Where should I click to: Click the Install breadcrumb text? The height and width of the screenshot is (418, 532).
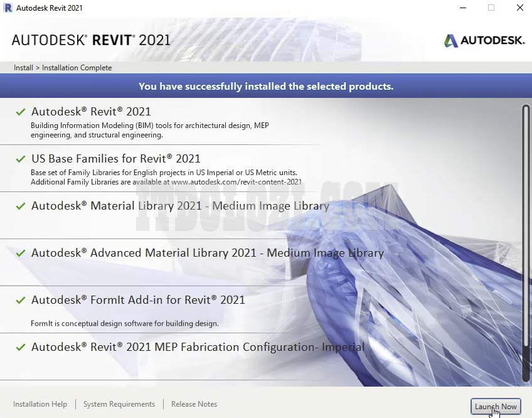coord(23,68)
